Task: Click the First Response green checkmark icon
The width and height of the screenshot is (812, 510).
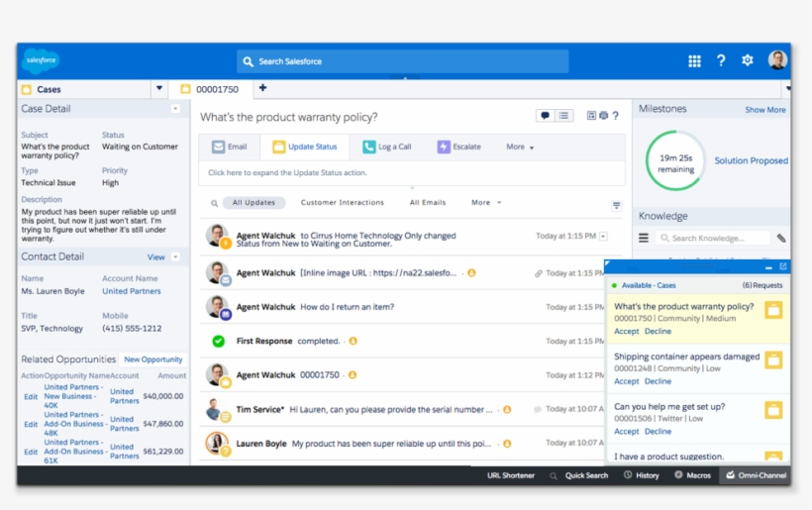Action: [219, 342]
